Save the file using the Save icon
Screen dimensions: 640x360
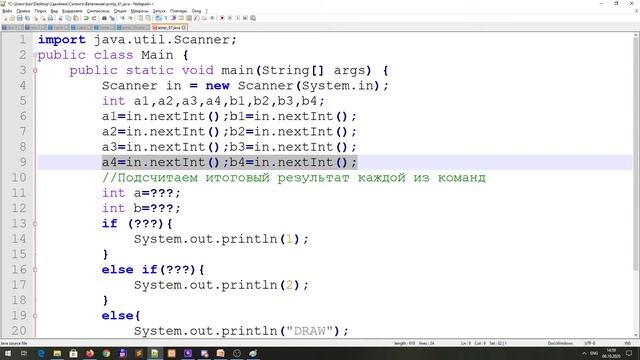pos(20,18)
